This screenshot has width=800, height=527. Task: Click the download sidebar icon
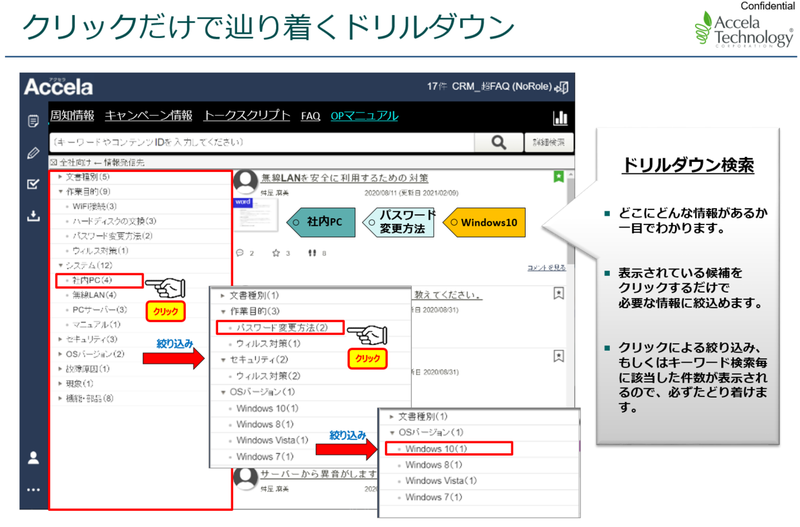[x=33, y=216]
